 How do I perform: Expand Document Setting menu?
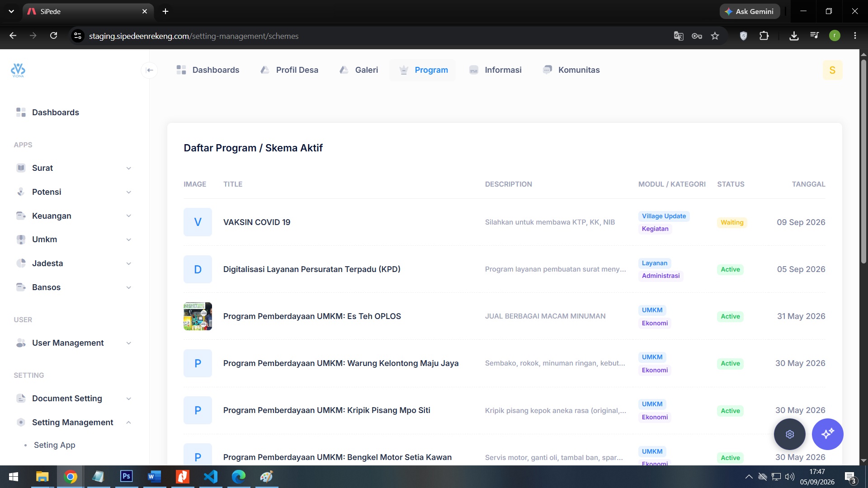(x=74, y=399)
